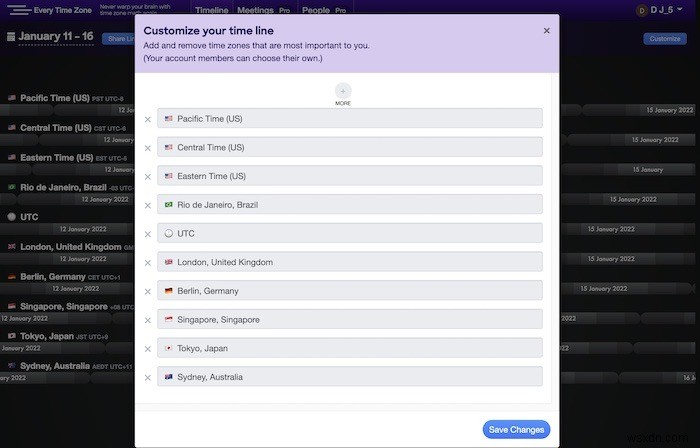Remove the London, United Kingdom entry

[x=148, y=262]
